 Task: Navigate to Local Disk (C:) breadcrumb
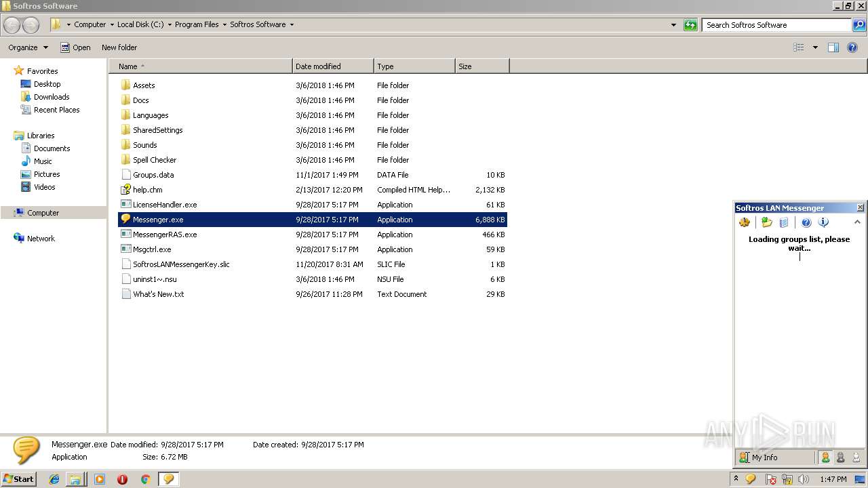[x=140, y=24]
